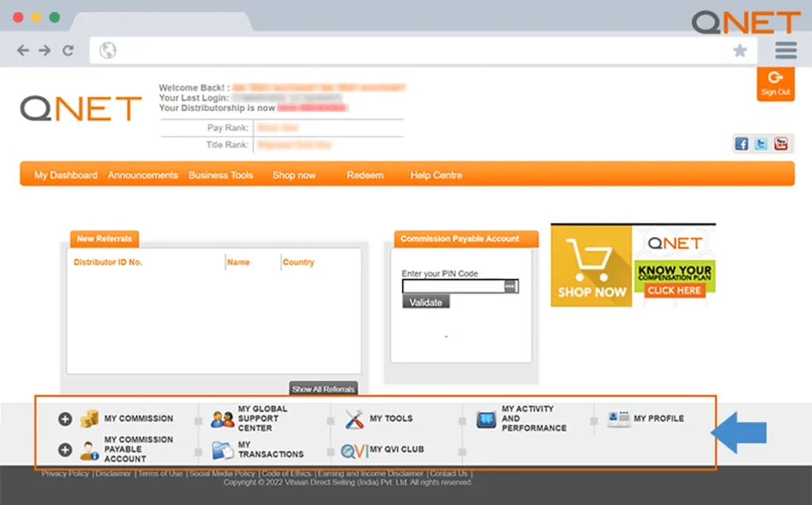Open the Shop Now cart banner

(x=592, y=266)
